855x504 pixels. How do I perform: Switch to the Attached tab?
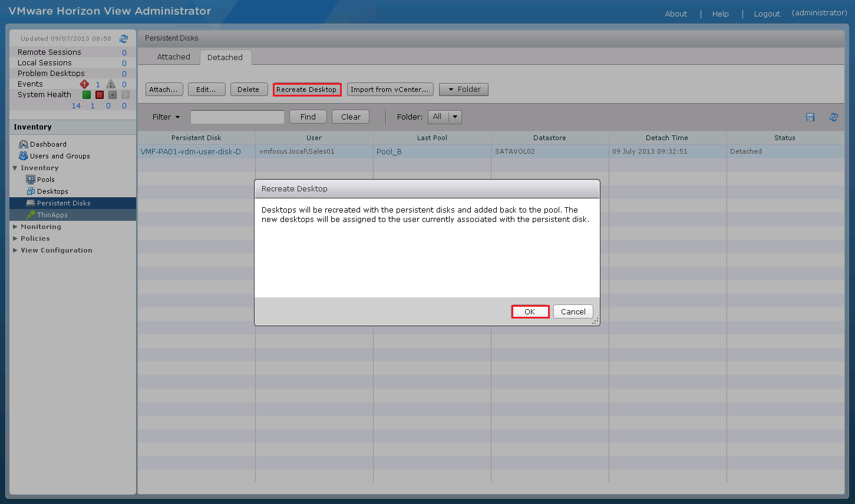173,57
